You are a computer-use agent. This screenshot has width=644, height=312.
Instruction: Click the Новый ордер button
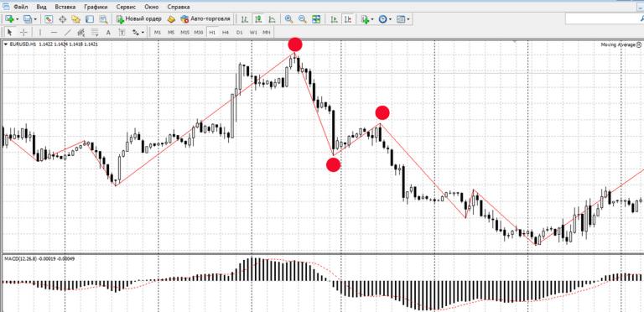tap(138, 19)
